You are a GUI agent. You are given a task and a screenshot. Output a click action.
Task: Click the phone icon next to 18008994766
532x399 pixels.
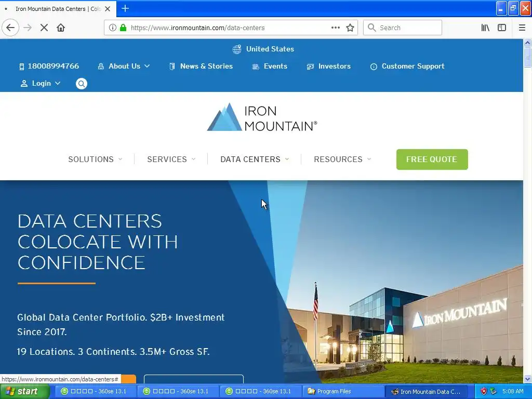[x=22, y=66]
